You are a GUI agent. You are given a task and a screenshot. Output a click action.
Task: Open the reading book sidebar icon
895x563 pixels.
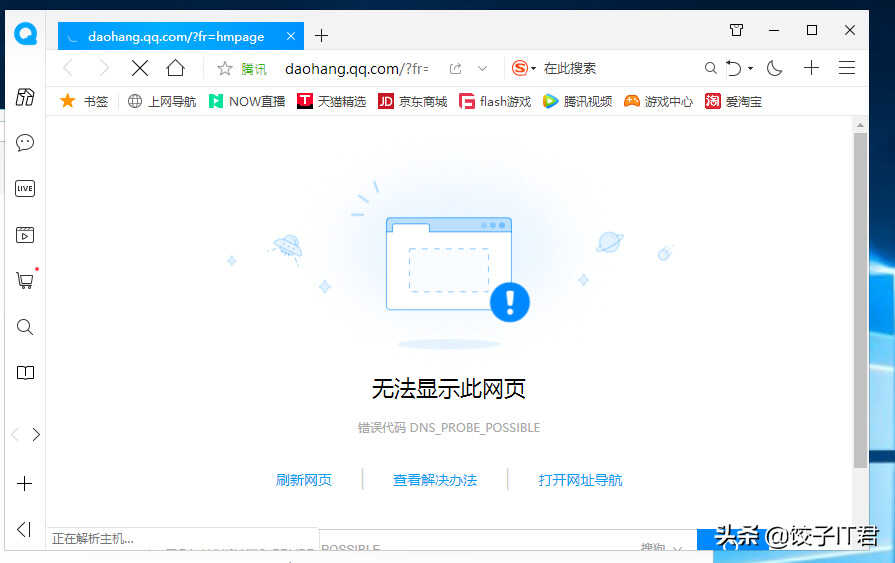pos(25,373)
